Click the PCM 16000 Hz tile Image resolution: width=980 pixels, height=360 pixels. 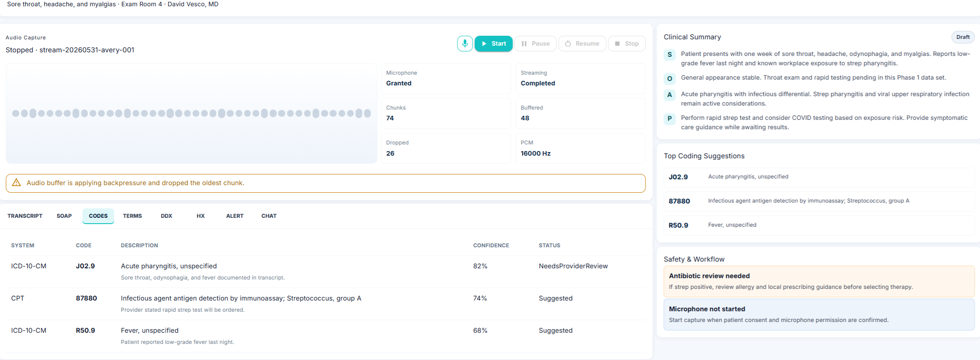(580, 148)
